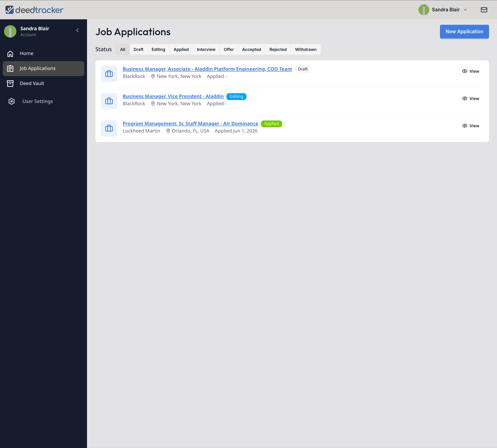This screenshot has height=448, width=497.
Task: Click Lockheed Martin company name
Action: 142,131
